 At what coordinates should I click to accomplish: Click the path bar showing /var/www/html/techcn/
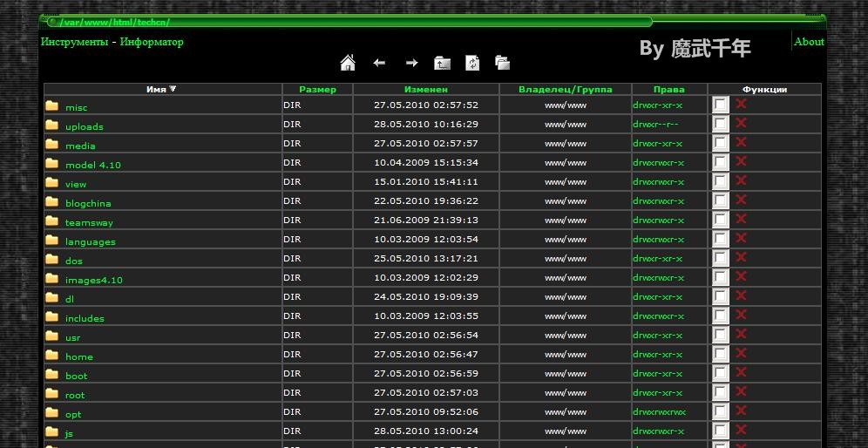point(349,22)
